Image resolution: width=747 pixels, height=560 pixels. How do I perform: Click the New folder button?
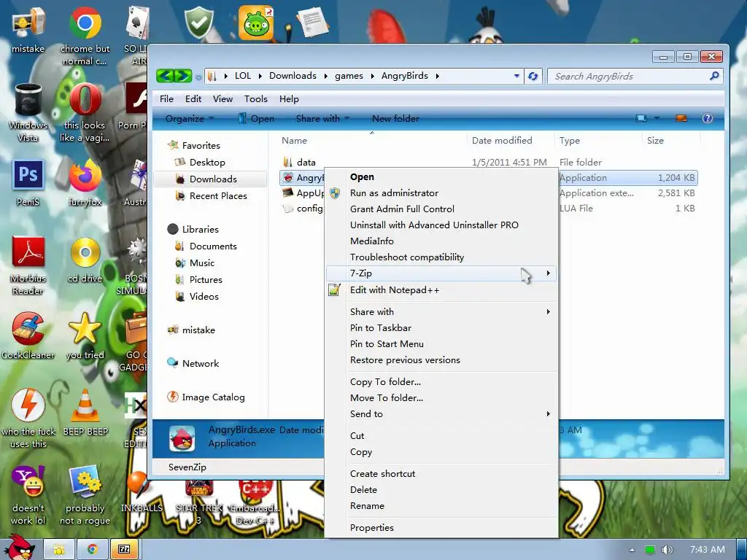tap(395, 118)
